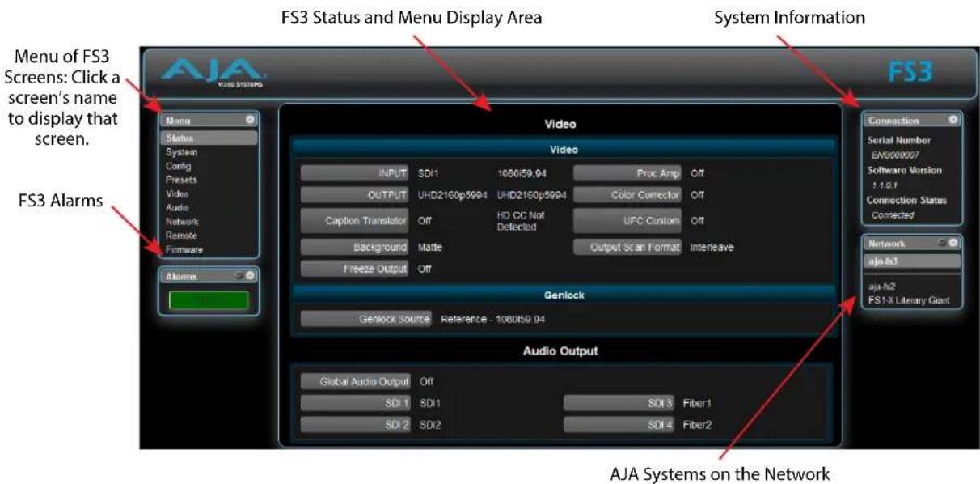Click the UFC Custom button
980x484 pixels.
(x=628, y=220)
